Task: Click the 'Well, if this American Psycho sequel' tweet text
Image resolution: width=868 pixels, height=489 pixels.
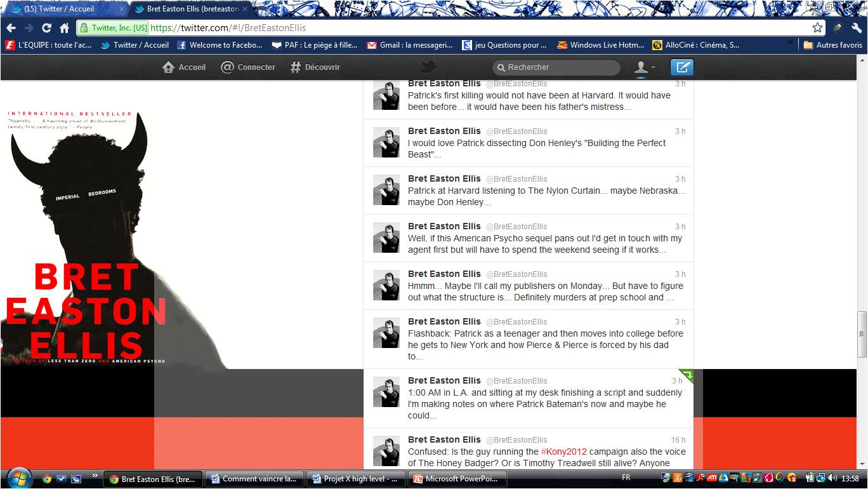Action: tap(545, 244)
